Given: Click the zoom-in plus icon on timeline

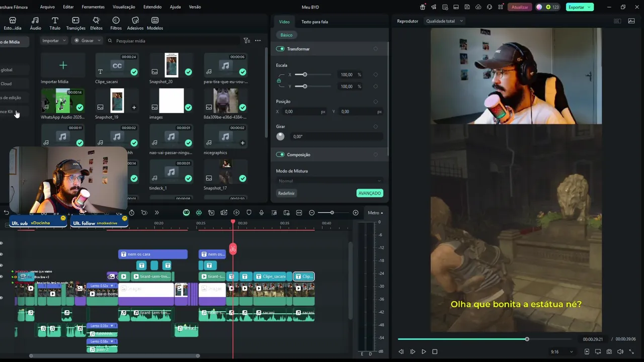Looking at the screenshot, I should (355, 213).
